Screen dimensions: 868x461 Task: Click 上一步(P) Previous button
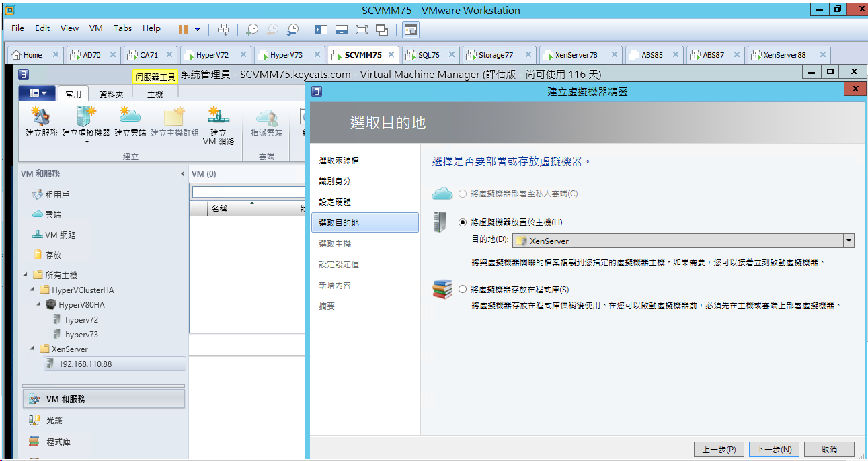coord(719,449)
